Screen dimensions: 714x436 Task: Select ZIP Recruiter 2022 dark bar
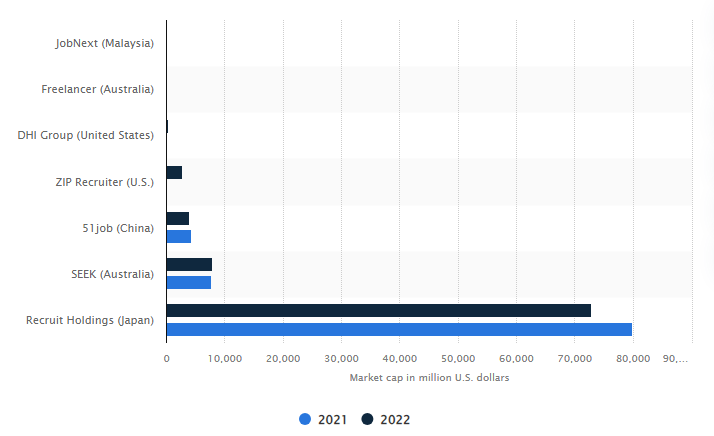click(x=174, y=173)
